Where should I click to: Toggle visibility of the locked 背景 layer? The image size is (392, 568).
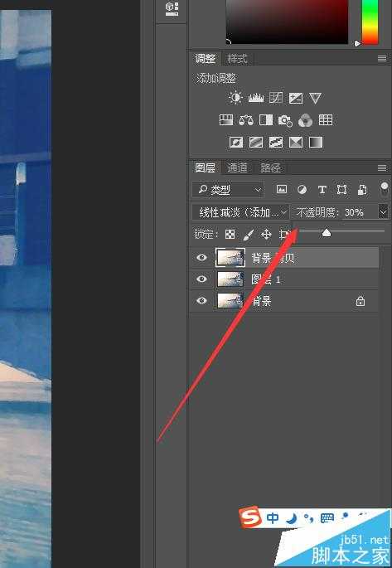(x=201, y=300)
